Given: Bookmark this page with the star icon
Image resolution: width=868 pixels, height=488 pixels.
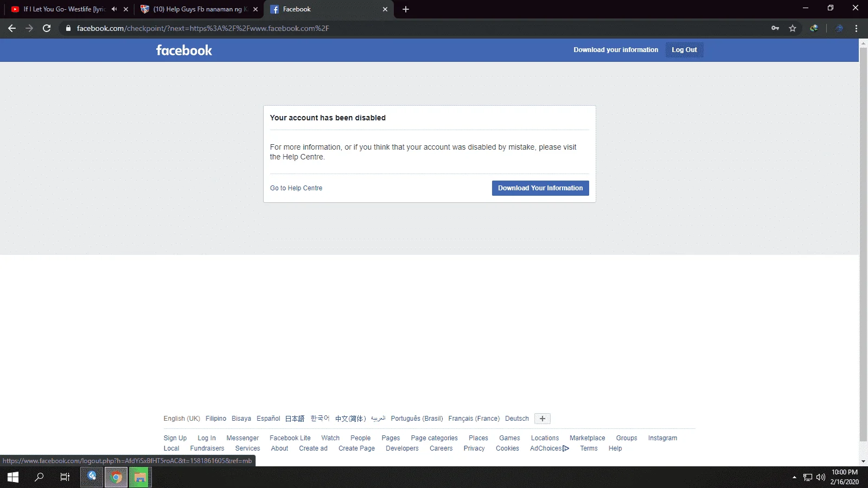Looking at the screenshot, I should [x=793, y=28].
